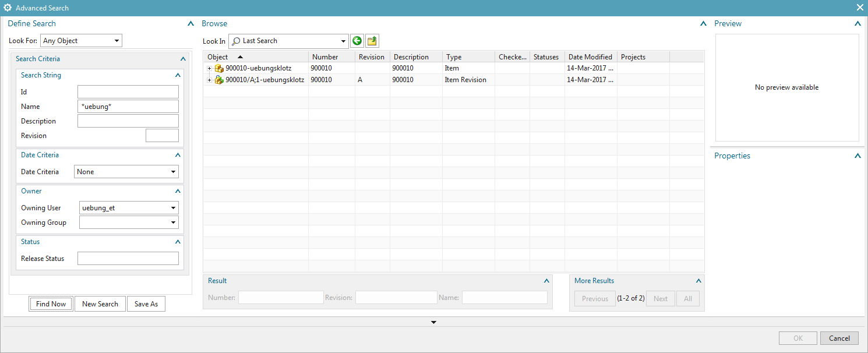Sort by the Projects column header

click(644, 57)
